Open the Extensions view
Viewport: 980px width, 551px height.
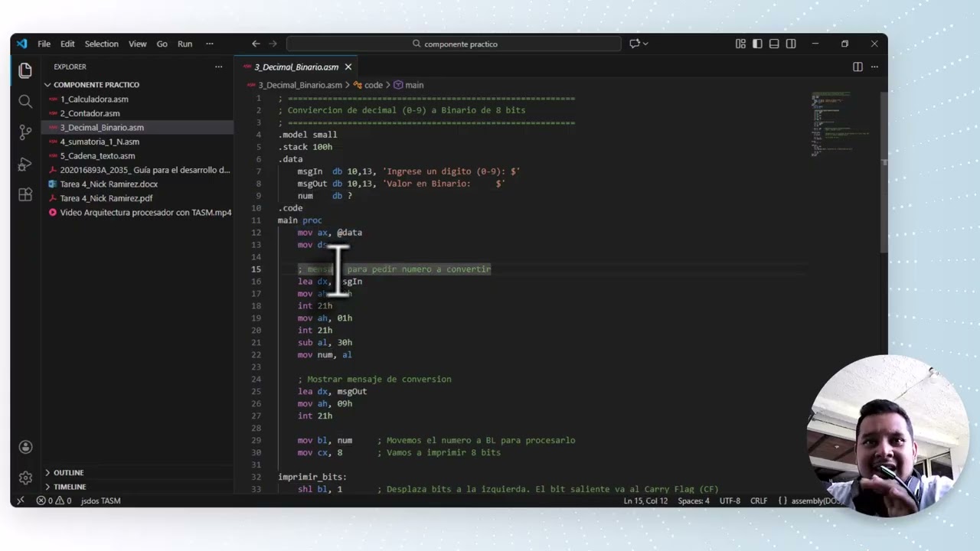point(25,194)
